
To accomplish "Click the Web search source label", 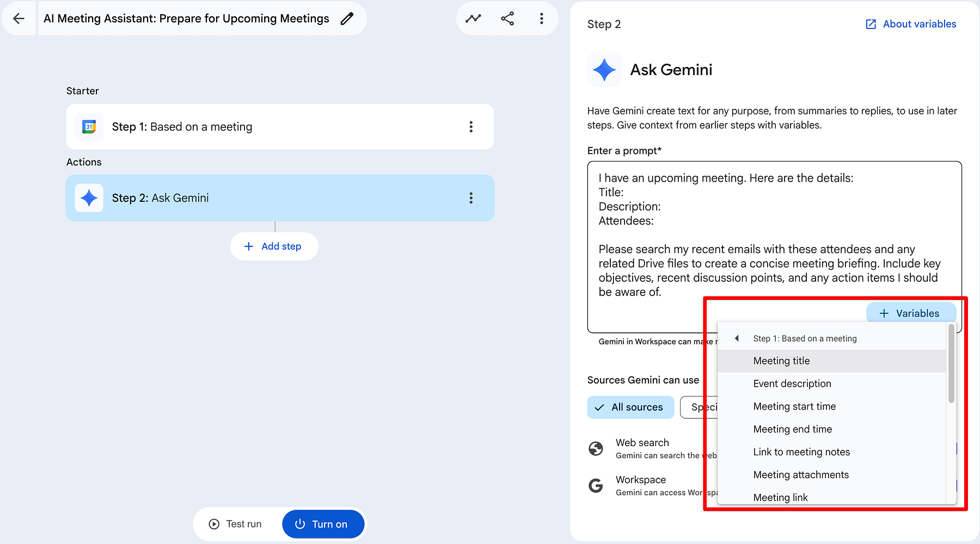I will coord(642,443).
